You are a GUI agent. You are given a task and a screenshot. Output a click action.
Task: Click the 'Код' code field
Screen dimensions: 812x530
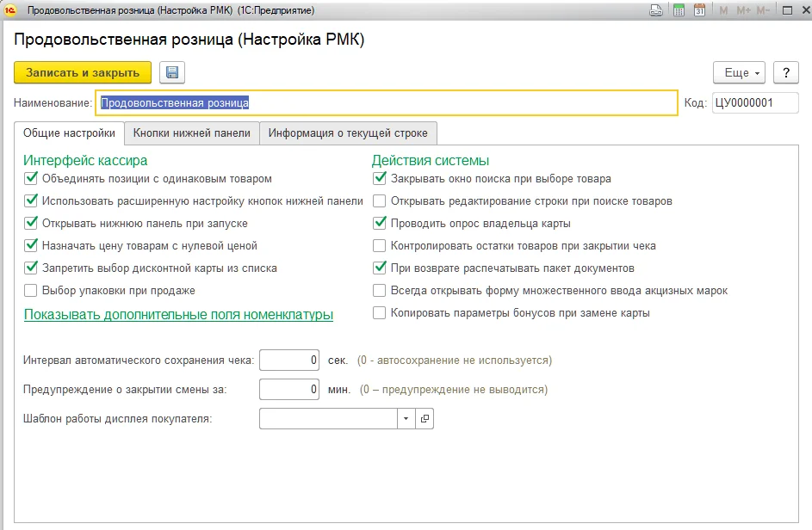pos(755,102)
